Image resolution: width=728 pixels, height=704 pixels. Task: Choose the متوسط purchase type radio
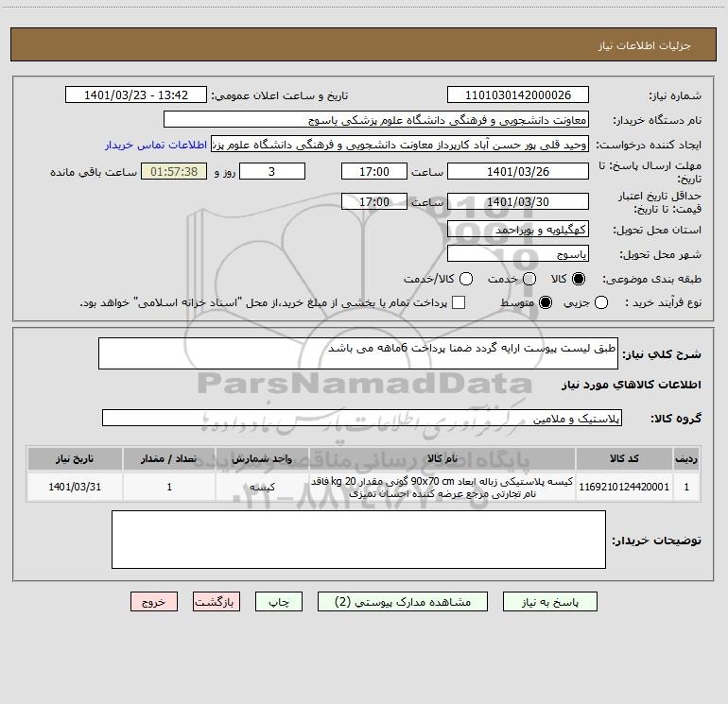point(546,302)
